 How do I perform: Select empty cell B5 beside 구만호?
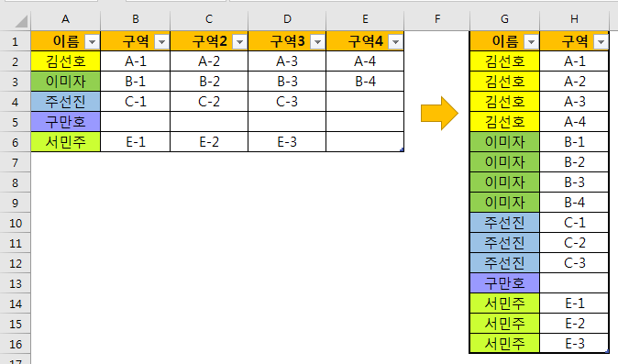pos(135,122)
